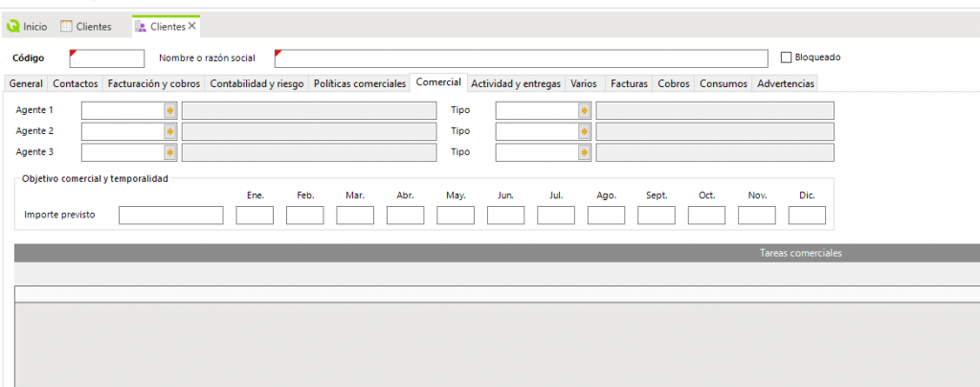Click the Agente 3 code field

pos(122,152)
